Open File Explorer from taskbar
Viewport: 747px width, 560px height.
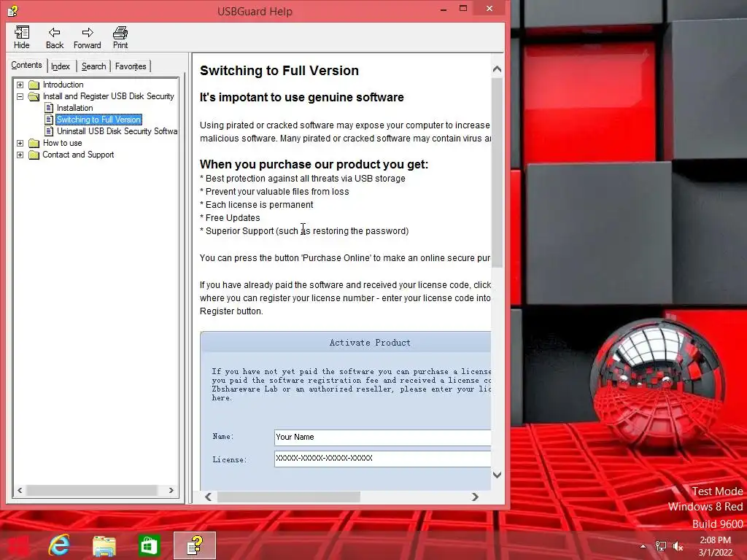[x=104, y=545]
